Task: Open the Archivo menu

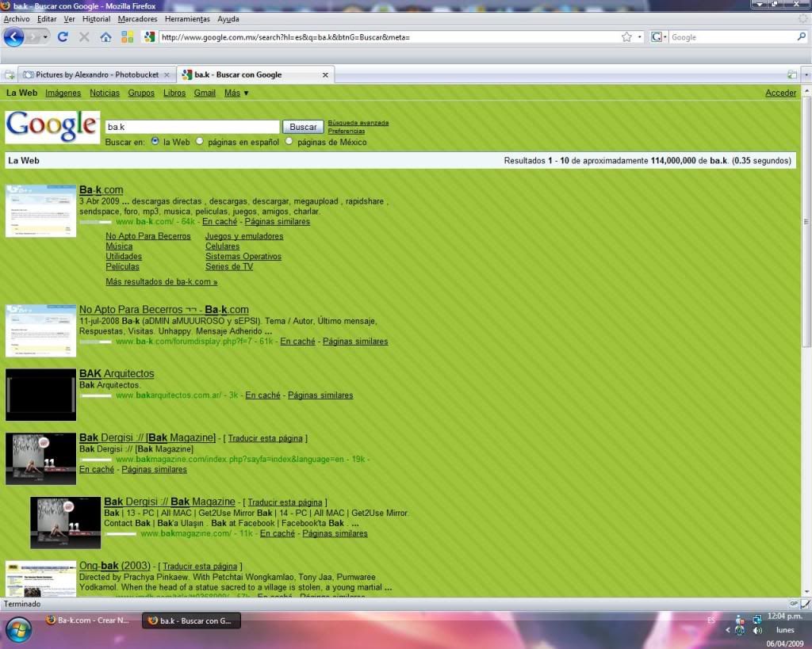Action: [17, 19]
